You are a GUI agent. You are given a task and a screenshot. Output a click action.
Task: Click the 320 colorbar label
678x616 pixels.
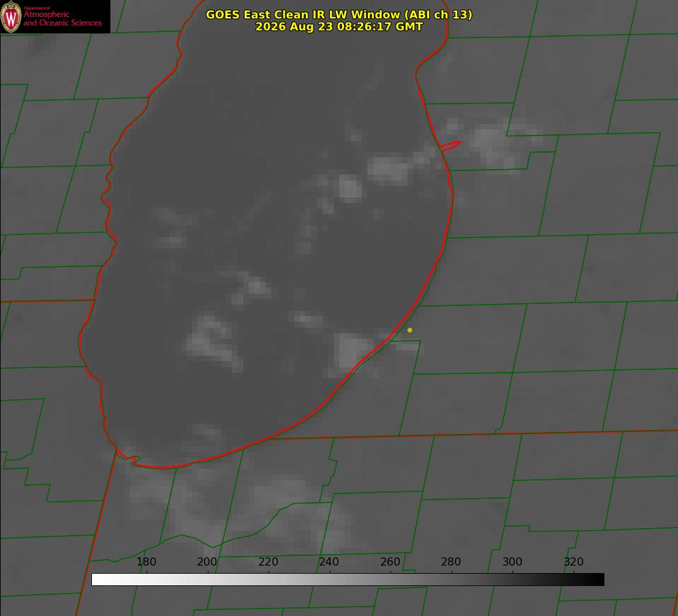574,561
